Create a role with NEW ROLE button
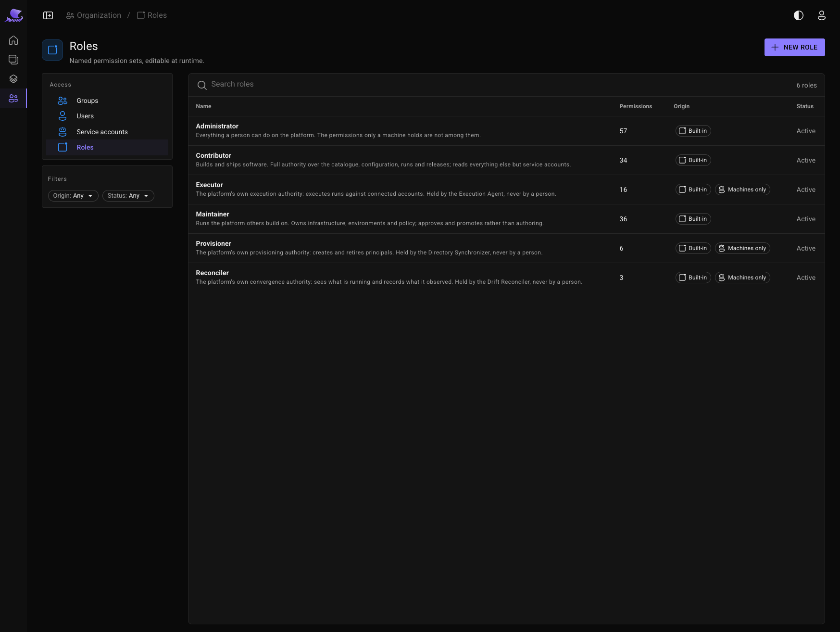840x632 pixels. click(795, 47)
